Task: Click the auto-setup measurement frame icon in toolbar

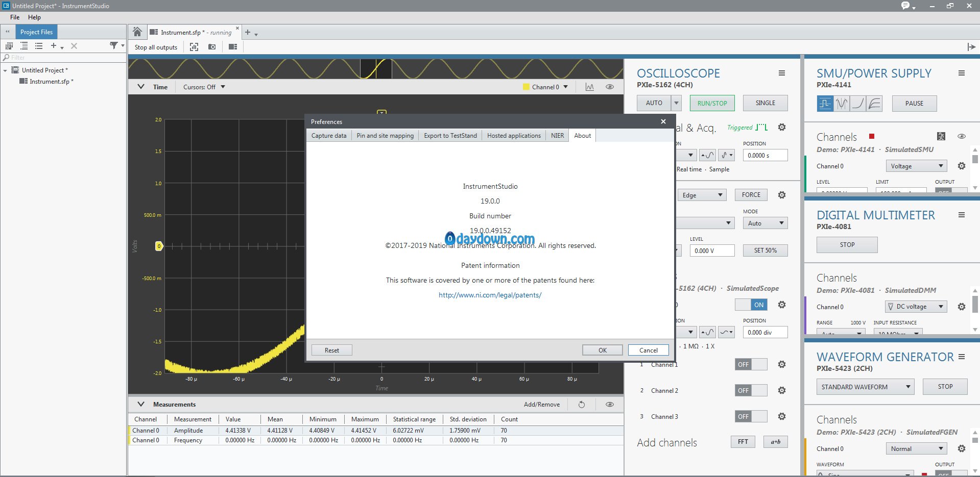Action: pyautogui.click(x=194, y=47)
